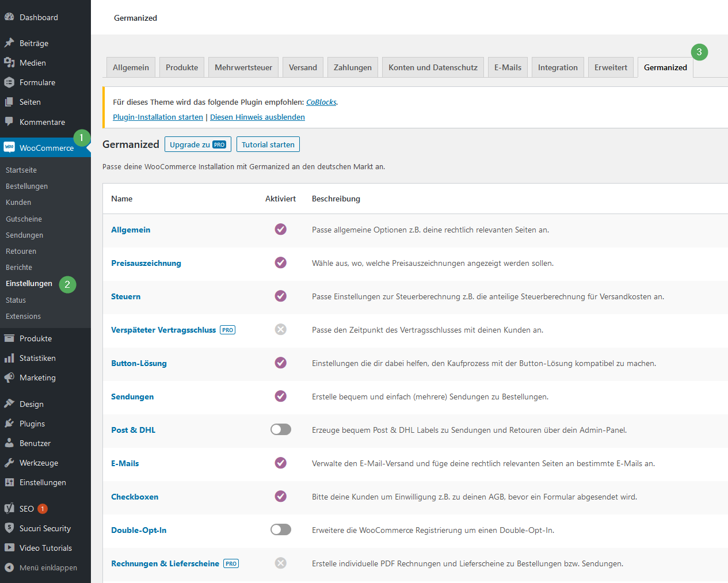
Task: Open the Steuern settings link
Action: click(125, 296)
